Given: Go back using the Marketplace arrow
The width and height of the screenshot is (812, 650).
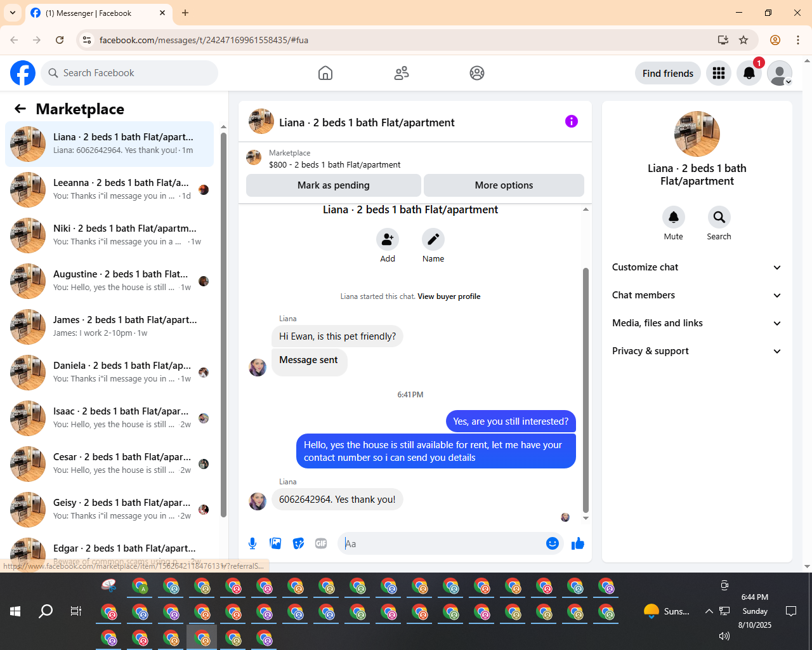Looking at the screenshot, I should tap(20, 109).
